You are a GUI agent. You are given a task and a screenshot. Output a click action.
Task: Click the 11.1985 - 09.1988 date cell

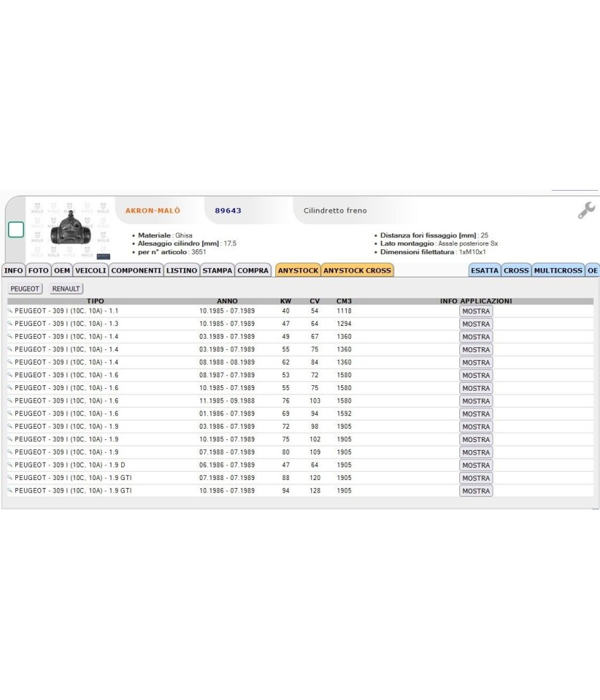(227, 401)
